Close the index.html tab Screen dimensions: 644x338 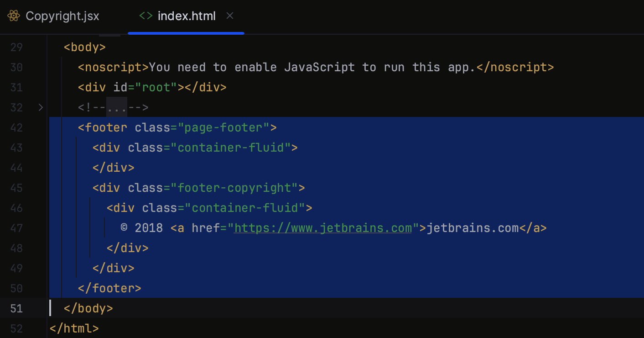230,16
